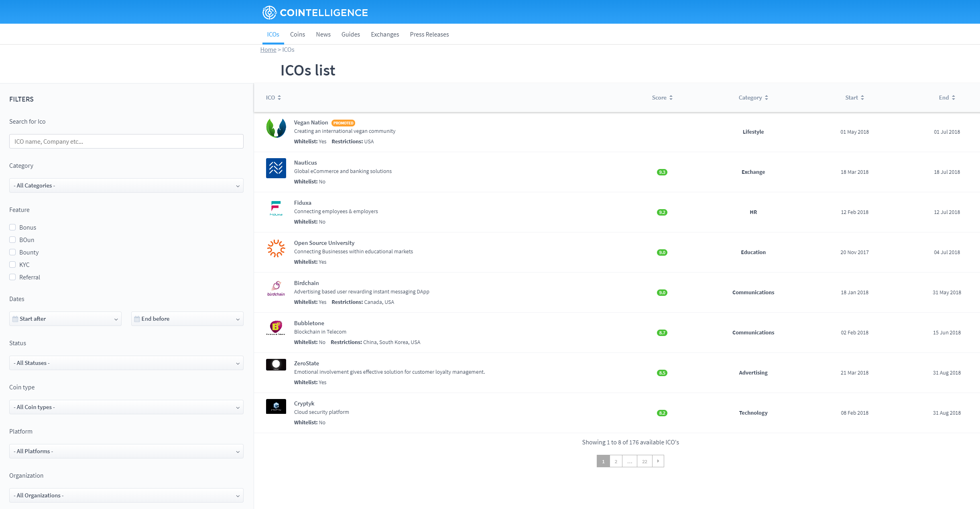This screenshot has width=980, height=509.
Task: Open the Fiduxa logo thumbnail
Action: pyautogui.click(x=276, y=208)
